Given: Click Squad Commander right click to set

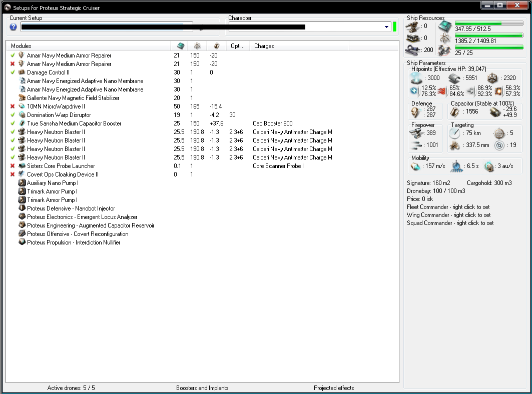Looking at the screenshot, I should point(450,223).
